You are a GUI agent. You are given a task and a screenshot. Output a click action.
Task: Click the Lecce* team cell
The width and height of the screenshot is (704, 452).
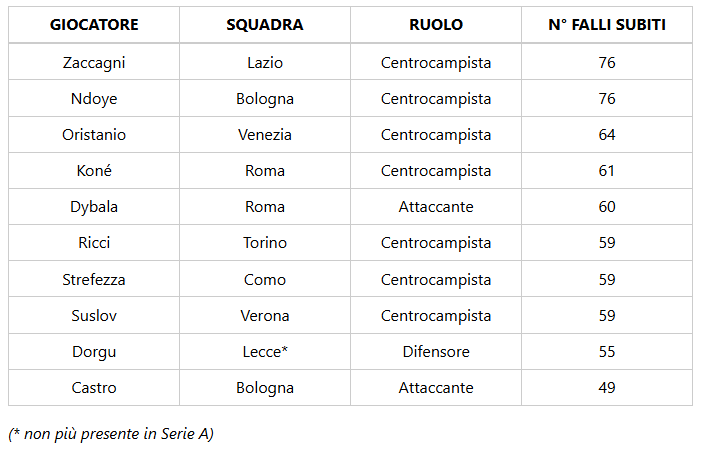pyautogui.click(x=265, y=351)
